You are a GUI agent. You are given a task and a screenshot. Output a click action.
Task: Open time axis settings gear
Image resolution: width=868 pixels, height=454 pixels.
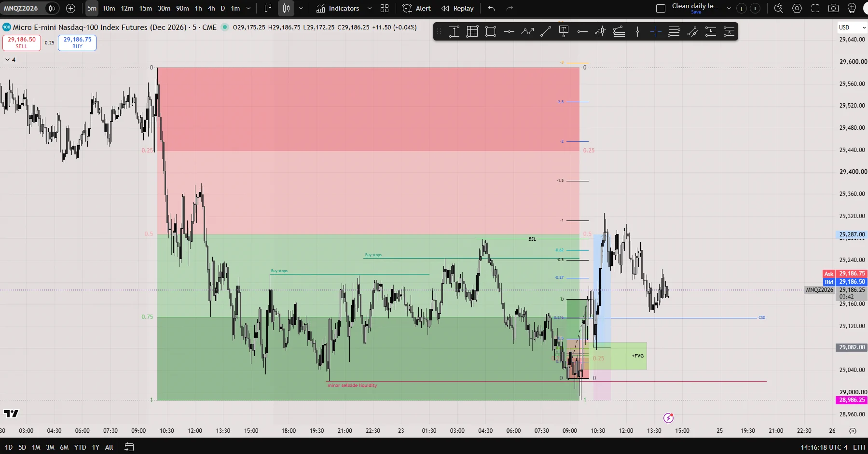click(x=853, y=431)
